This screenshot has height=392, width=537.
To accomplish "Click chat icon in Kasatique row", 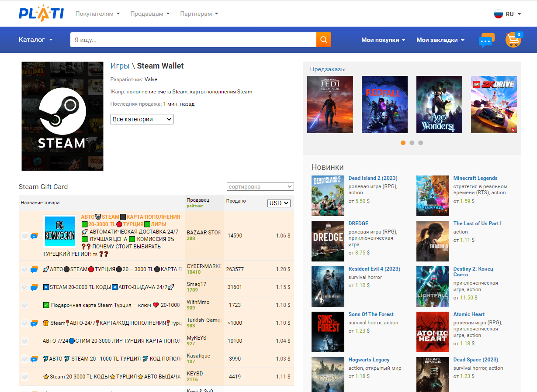I will tap(34, 359).
